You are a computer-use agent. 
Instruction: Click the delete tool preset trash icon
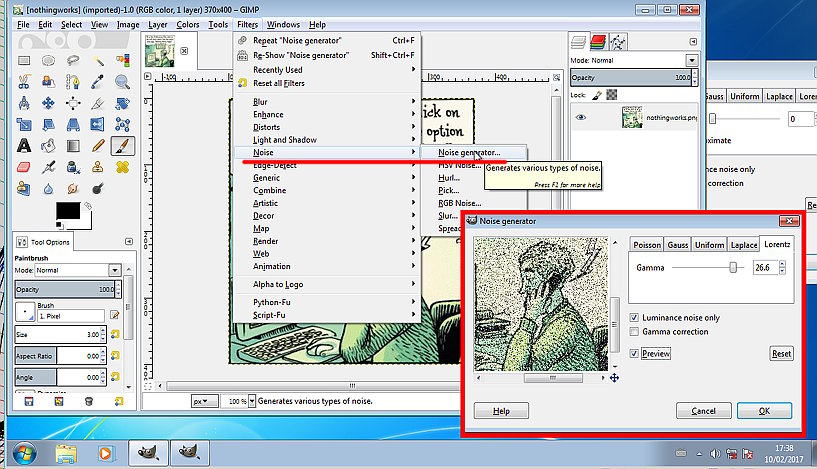[89, 401]
